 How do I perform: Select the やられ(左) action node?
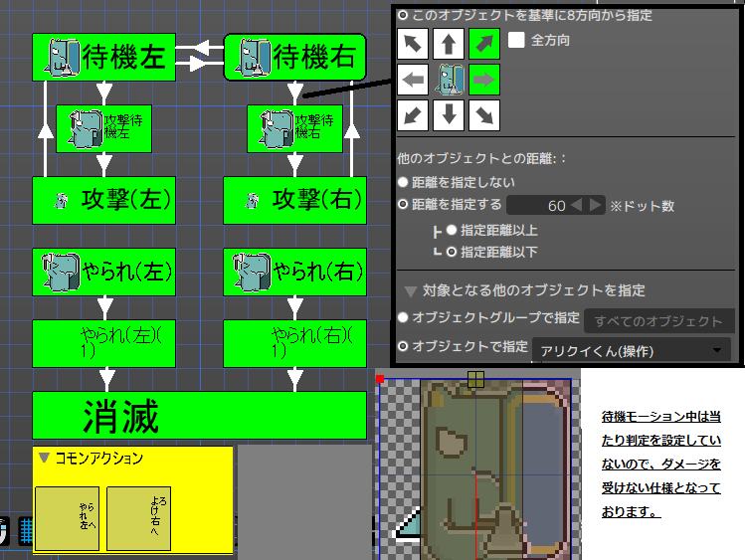tap(104, 273)
